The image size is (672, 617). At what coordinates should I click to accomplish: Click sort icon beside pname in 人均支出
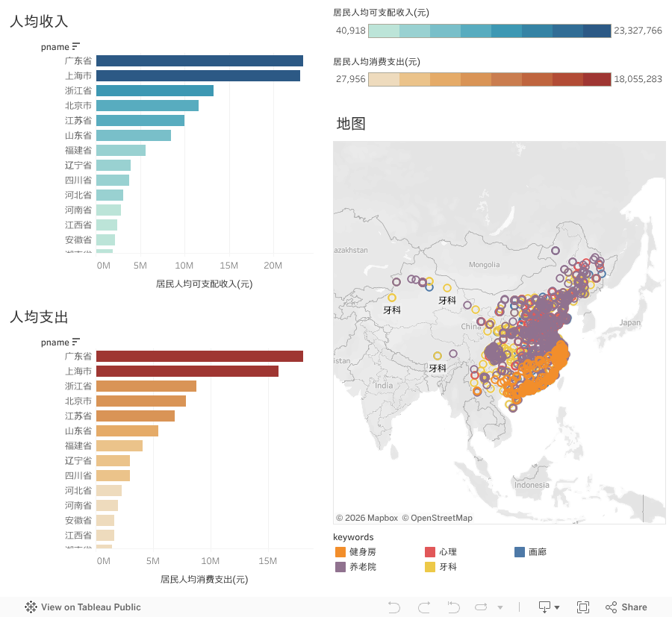[76, 342]
